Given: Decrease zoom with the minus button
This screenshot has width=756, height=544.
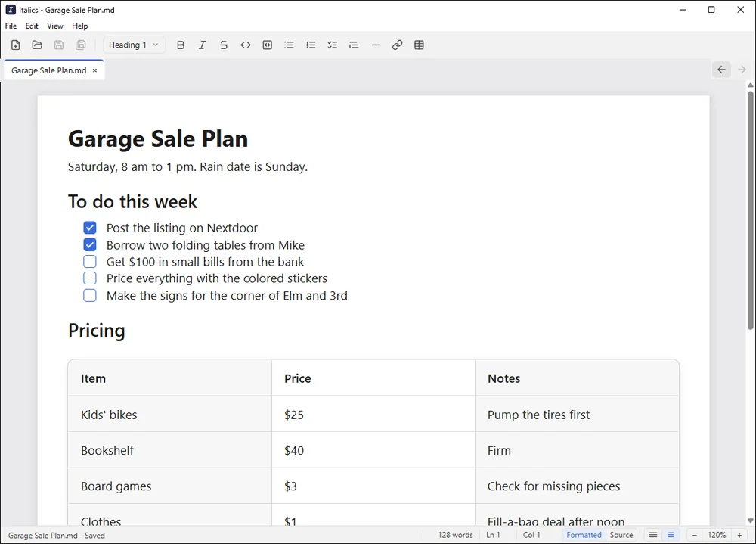Looking at the screenshot, I should click(695, 535).
